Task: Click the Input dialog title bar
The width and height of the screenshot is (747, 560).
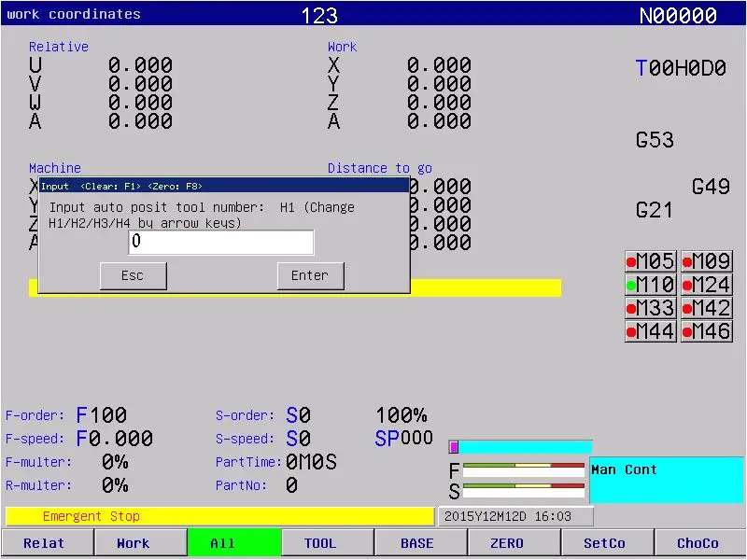Action: (224, 186)
